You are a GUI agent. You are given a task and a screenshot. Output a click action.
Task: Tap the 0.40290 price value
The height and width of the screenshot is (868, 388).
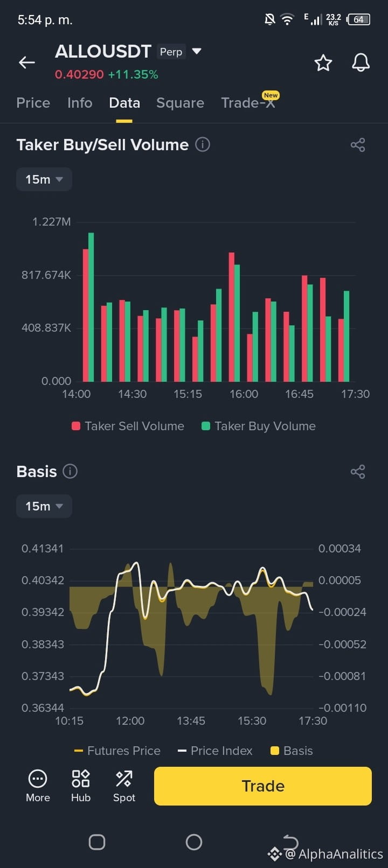click(x=79, y=74)
